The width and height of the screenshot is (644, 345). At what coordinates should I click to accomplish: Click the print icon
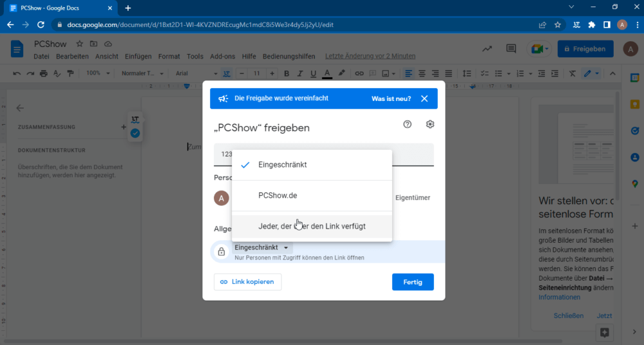[44, 73]
